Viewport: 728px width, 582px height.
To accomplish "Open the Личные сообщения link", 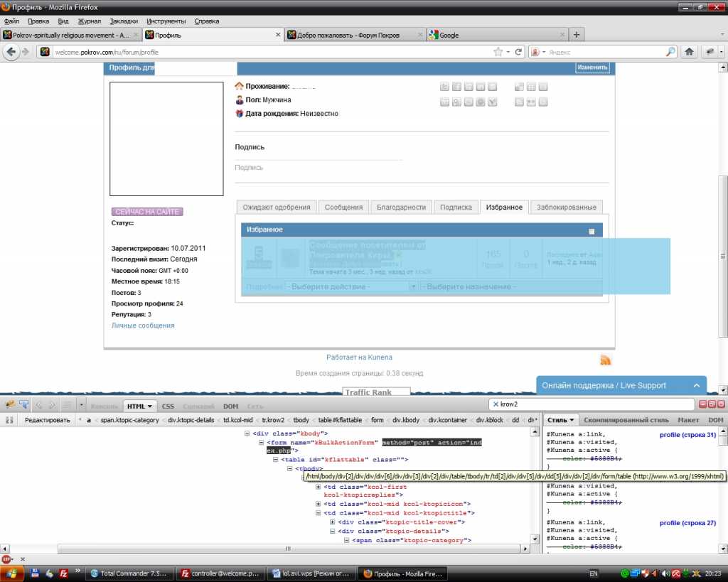I will point(143,325).
